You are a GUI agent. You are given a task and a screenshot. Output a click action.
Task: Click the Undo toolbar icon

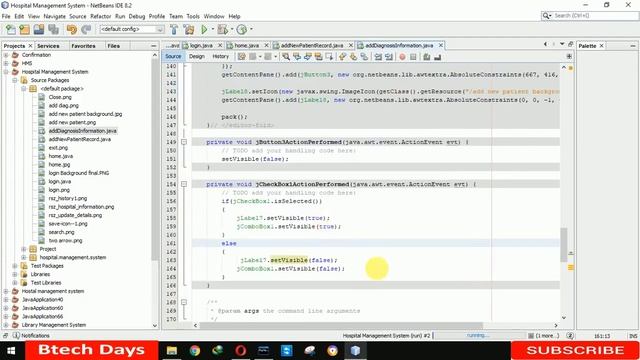click(72, 29)
